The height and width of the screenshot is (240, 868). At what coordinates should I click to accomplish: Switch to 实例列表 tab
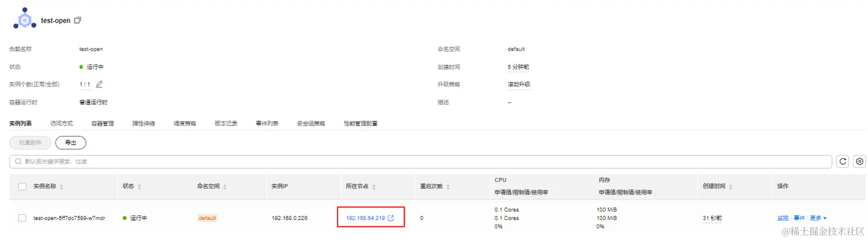(21, 123)
